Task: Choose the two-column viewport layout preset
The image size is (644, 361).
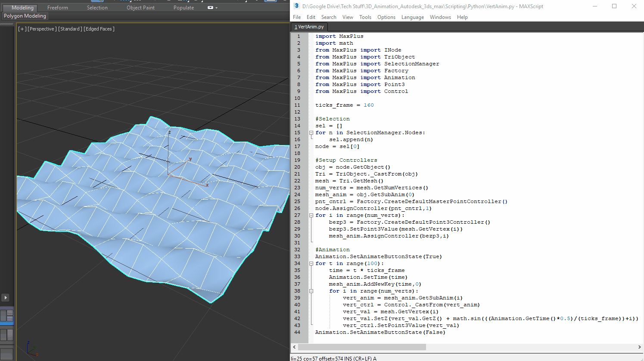Action: click(7, 335)
